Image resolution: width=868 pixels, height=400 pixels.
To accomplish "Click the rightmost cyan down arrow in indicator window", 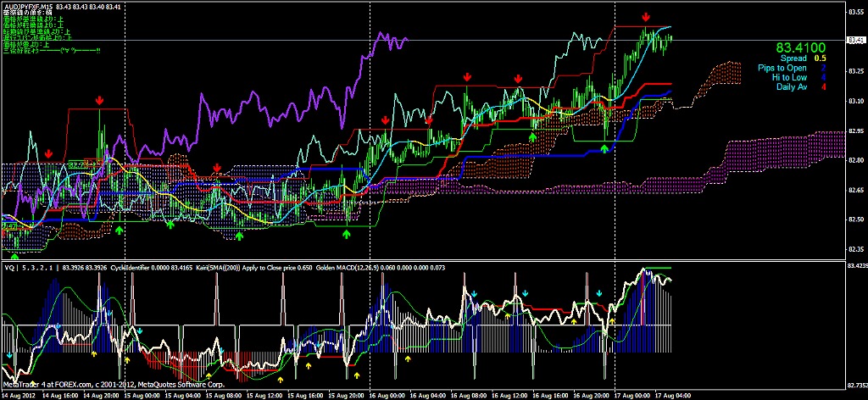I will click(599, 293).
